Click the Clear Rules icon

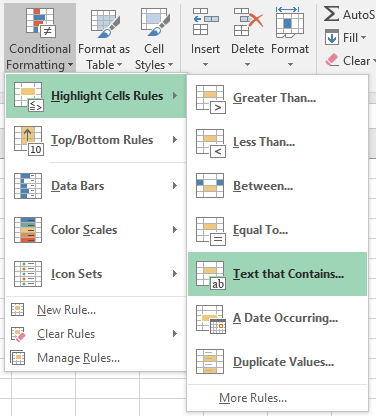[18, 334]
